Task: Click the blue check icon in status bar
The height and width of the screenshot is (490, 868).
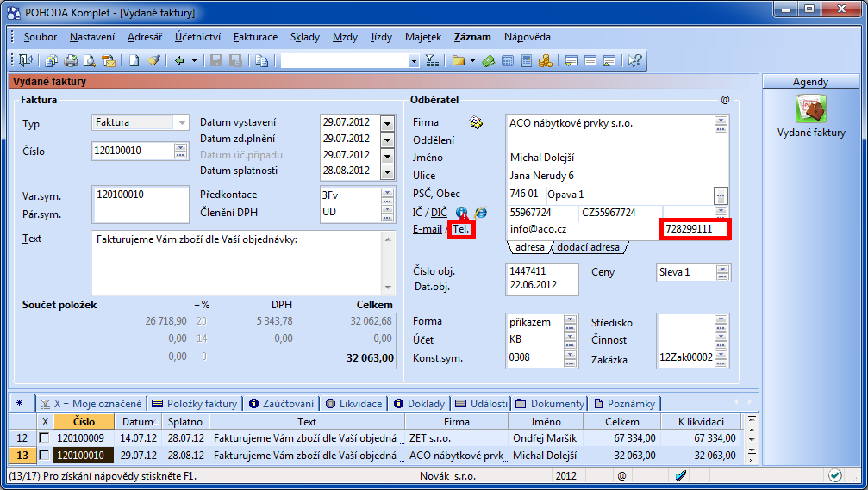Action: tap(682, 475)
